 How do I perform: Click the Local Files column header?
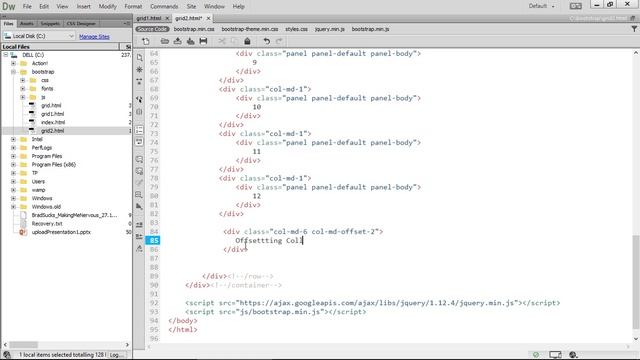[x=60, y=47]
